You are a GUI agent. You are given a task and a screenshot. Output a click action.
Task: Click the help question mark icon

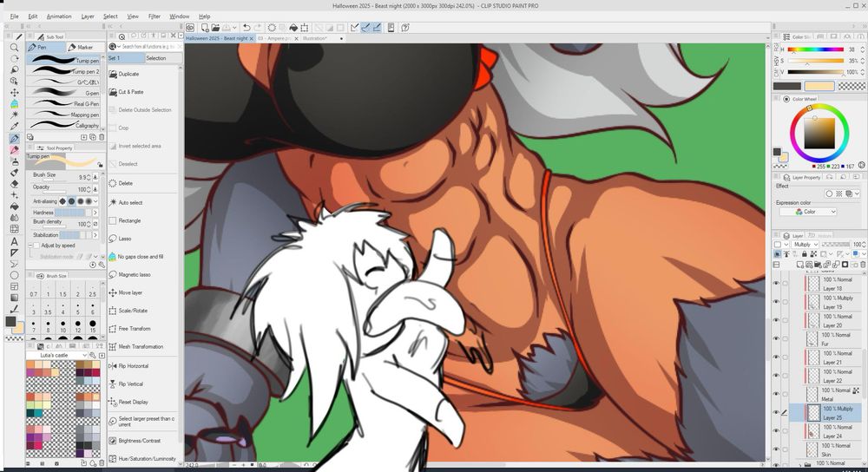coord(405,28)
